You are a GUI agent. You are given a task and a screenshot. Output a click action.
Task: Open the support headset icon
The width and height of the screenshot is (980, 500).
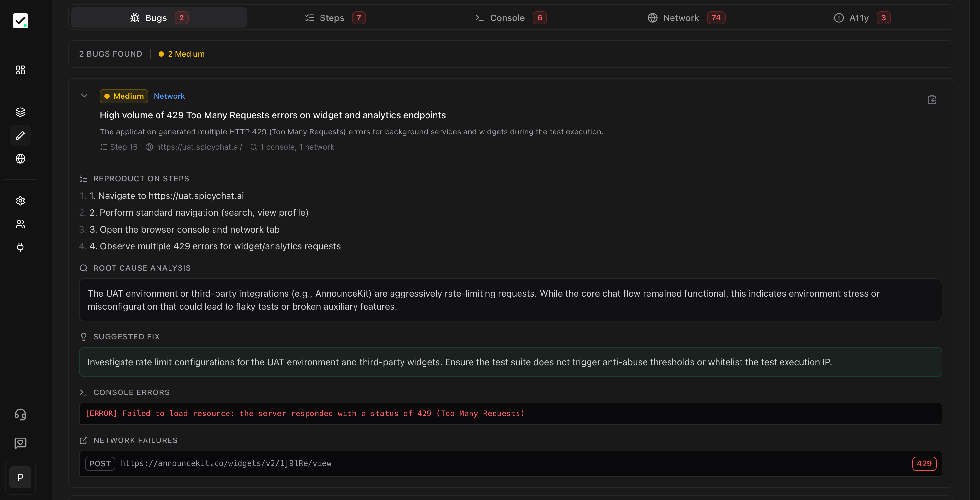click(x=20, y=415)
